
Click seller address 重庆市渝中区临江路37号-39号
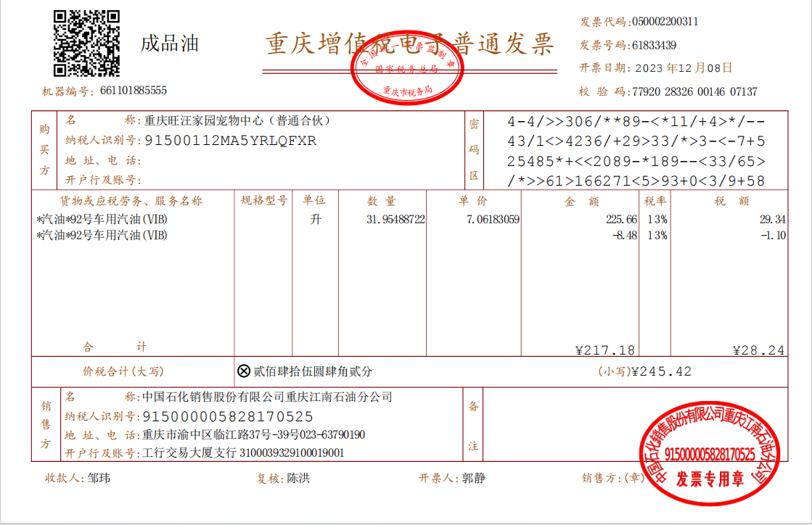[x=221, y=434]
